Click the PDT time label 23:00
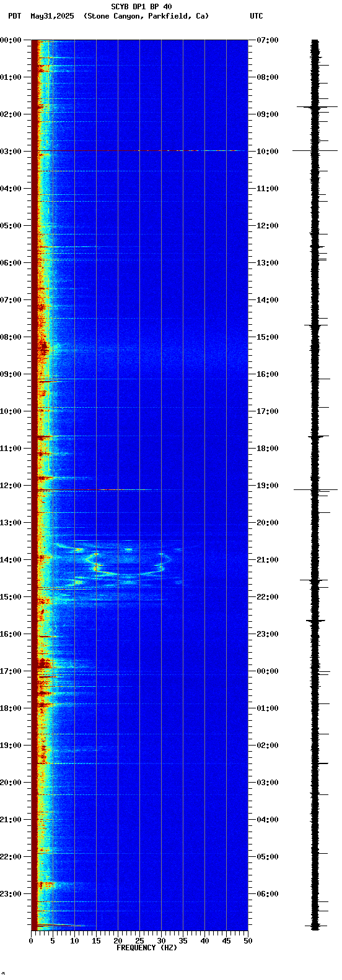This screenshot has width=342, height=980. [11, 894]
